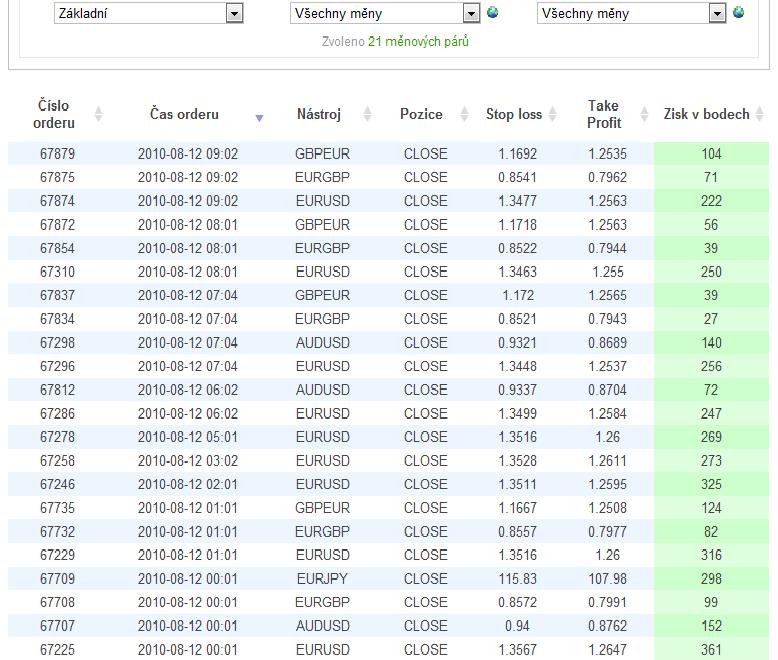The image size is (778, 660).
Task: Select order number 67879 in the table
Action: click(x=57, y=154)
